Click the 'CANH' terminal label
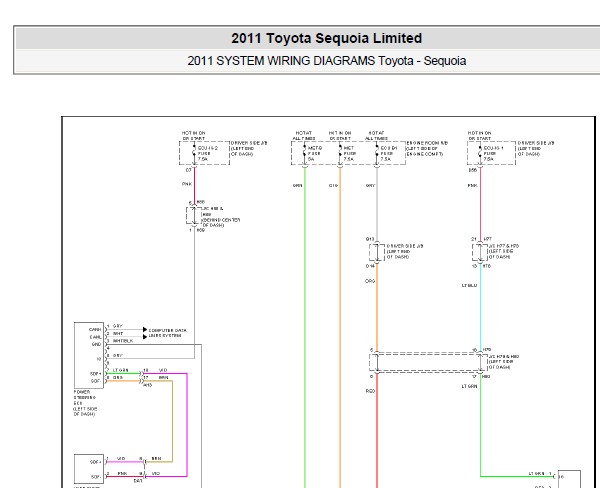The image size is (600, 488). [95, 330]
